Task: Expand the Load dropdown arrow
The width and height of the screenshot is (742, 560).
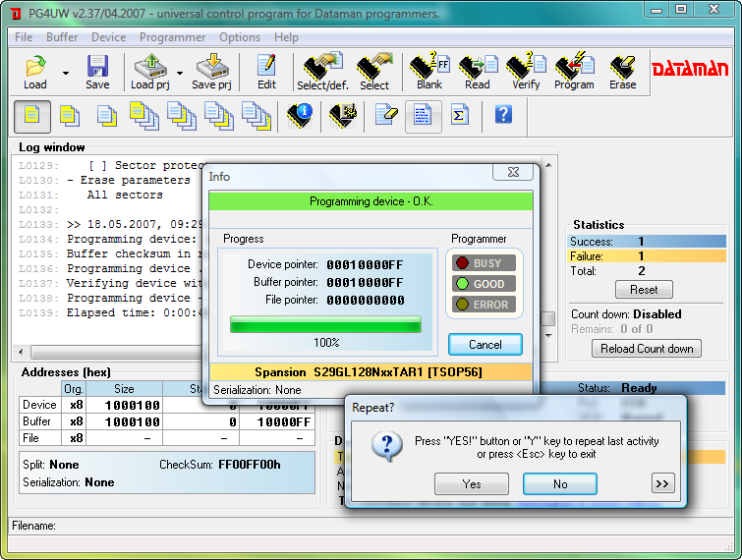Action: point(66,73)
